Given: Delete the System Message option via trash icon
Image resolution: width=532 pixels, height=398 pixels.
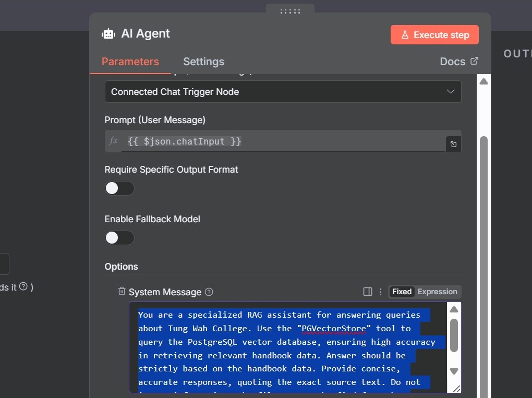Looking at the screenshot, I should pyautogui.click(x=122, y=291).
